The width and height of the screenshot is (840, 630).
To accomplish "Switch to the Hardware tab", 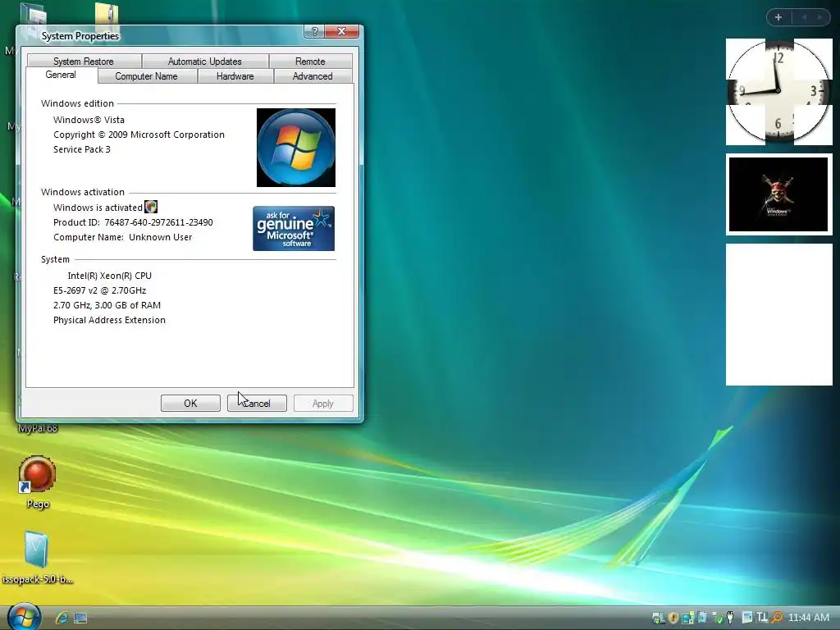I will tap(235, 76).
